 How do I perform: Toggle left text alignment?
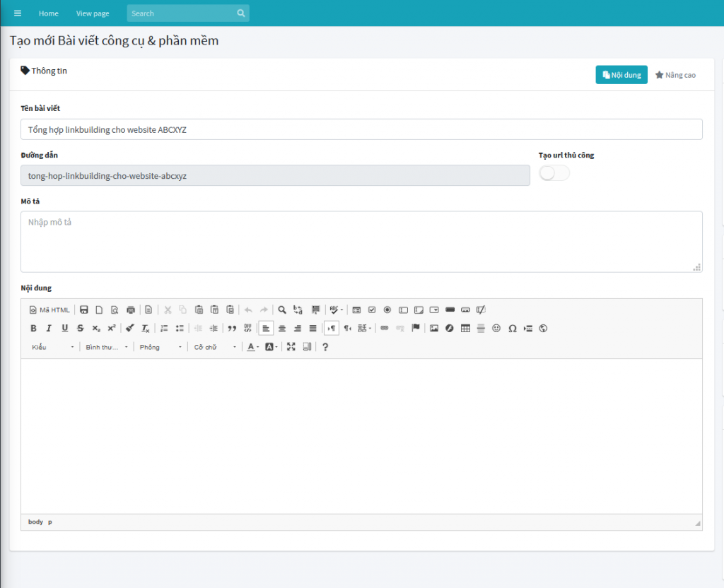(x=266, y=328)
